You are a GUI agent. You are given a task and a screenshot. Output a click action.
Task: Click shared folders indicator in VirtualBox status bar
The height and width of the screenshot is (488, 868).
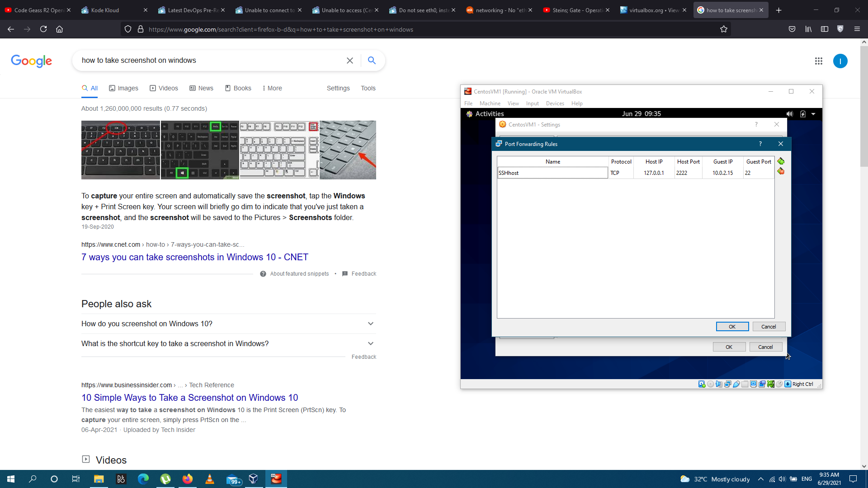[745, 384]
